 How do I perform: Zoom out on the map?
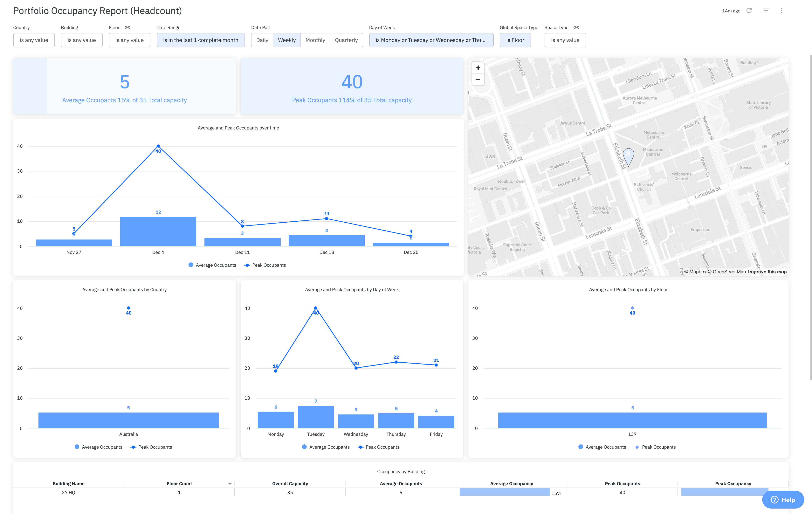[x=478, y=80]
